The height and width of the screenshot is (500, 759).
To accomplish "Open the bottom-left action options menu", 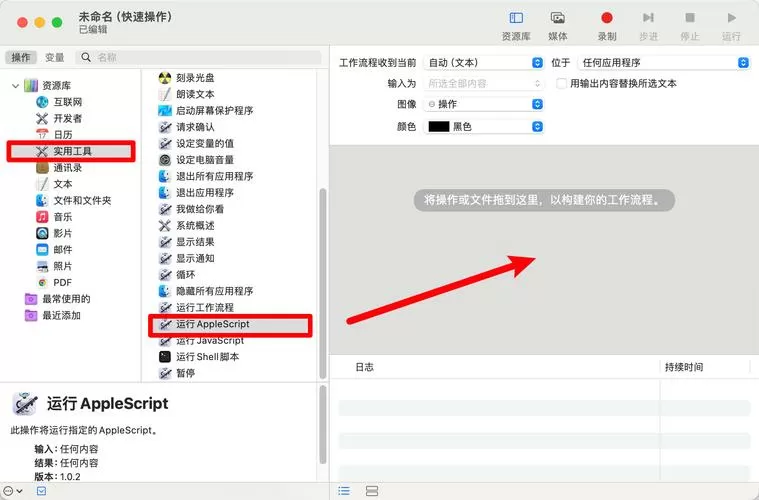I will [13, 491].
